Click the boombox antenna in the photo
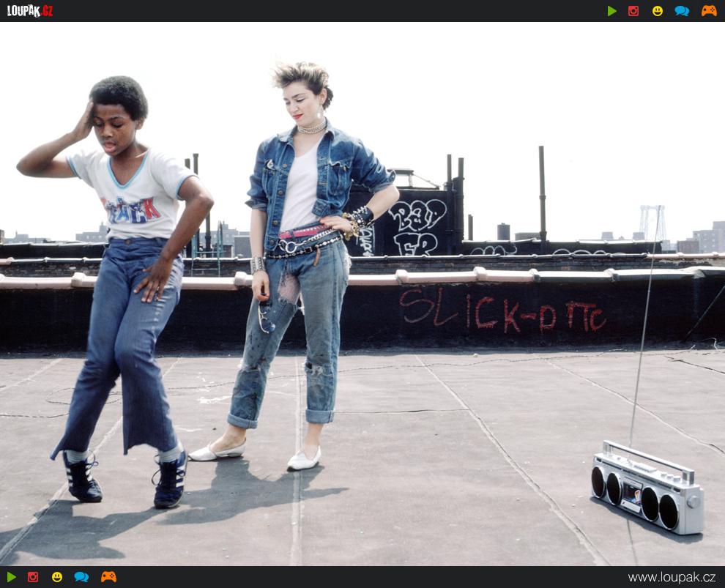725x588 pixels. [x=642, y=344]
